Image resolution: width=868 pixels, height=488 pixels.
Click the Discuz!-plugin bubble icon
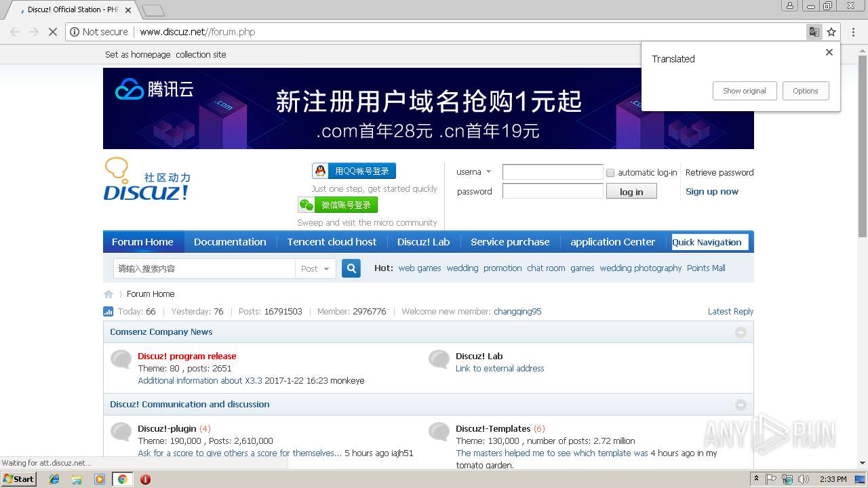(121, 432)
